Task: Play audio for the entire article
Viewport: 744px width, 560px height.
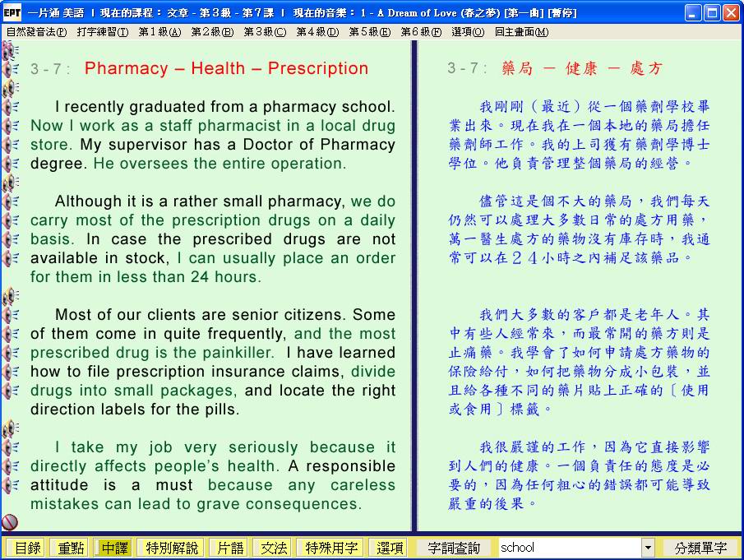Action: click(10, 50)
